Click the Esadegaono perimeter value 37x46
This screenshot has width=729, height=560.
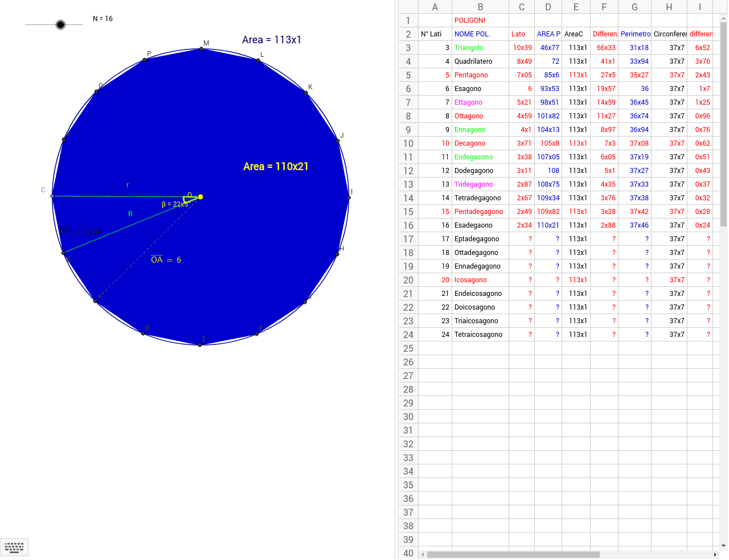pyautogui.click(x=635, y=225)
